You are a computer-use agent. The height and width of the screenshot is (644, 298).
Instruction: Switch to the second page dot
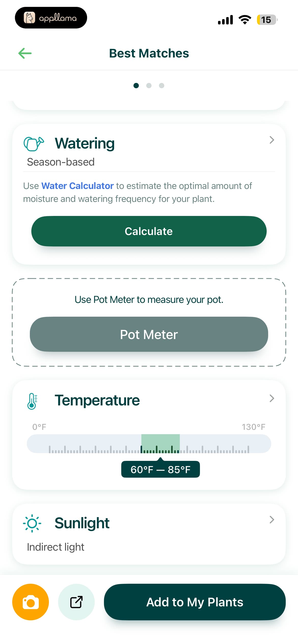149,85
